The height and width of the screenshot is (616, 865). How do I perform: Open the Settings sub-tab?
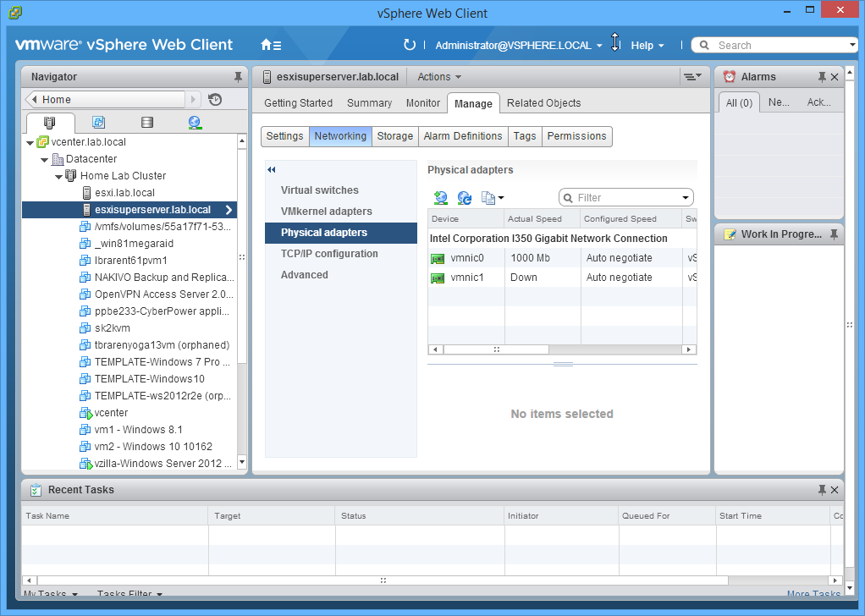coord(284,136)
